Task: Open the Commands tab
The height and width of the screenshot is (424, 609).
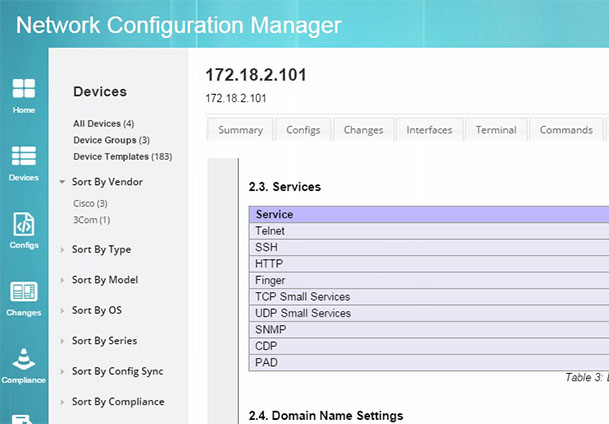Action: point(566,130)
